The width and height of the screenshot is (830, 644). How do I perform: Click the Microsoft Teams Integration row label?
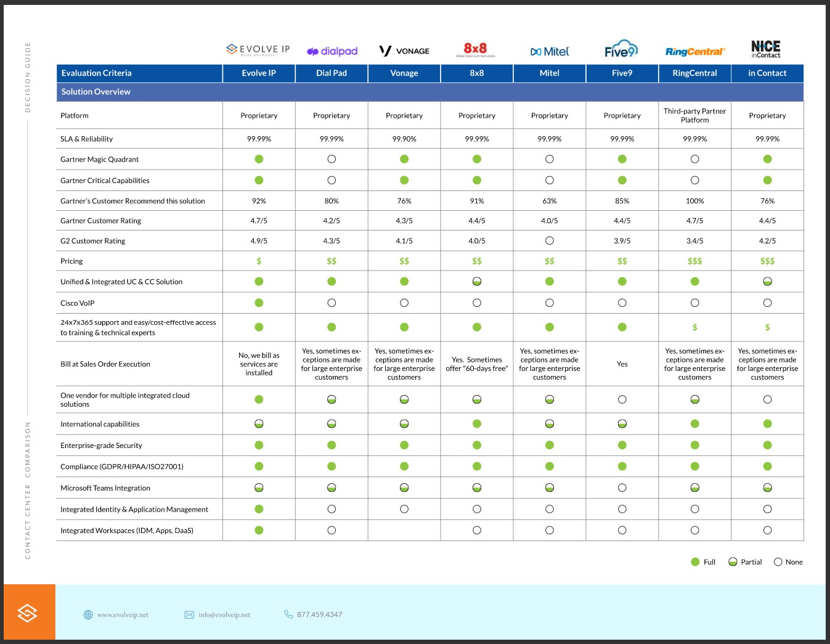pos(105,488)
